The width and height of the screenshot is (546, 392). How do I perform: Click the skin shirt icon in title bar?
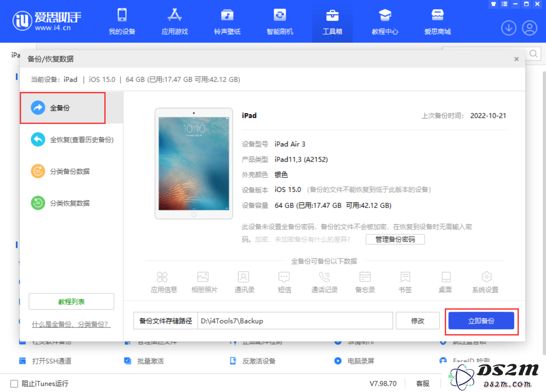pos(493,4)
